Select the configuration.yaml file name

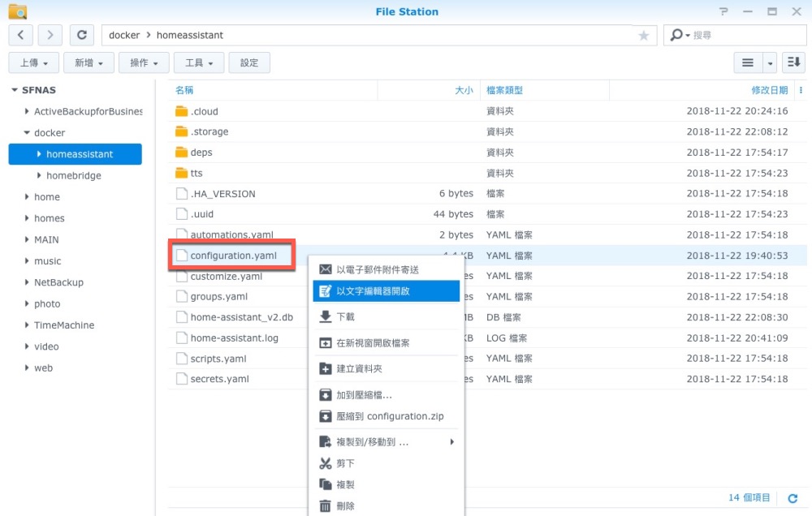tap(234, 255)
